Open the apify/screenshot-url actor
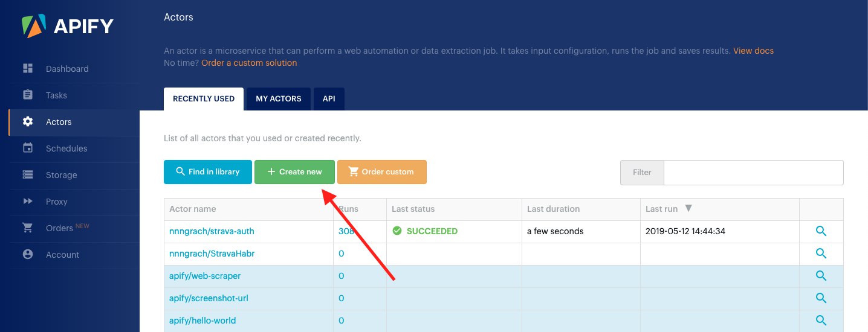 (x=209, y=298)
